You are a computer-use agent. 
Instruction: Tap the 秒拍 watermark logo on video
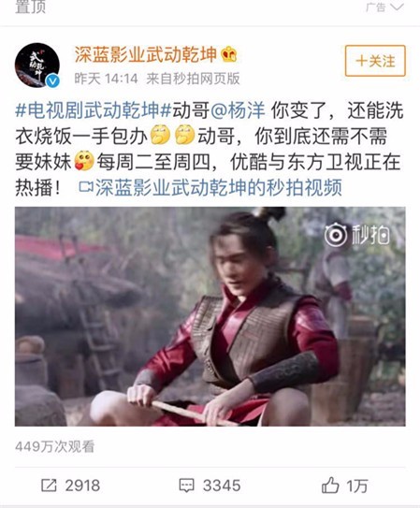pos(357,235)
